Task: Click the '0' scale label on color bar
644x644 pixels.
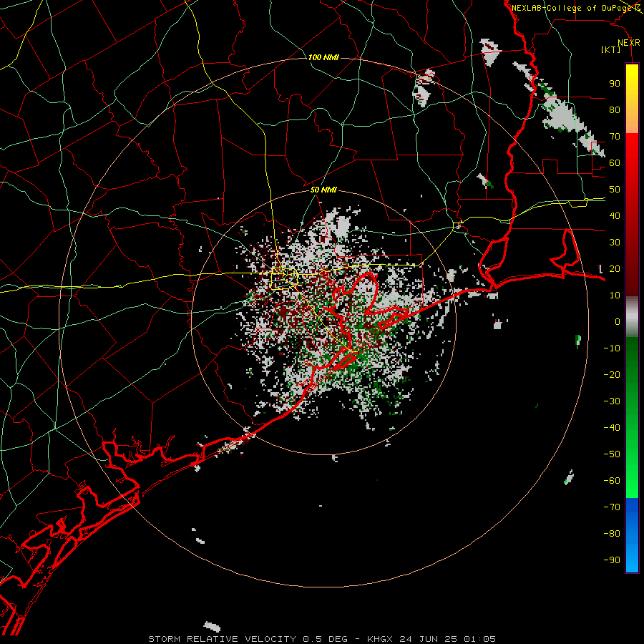Action: pos(618,322)
